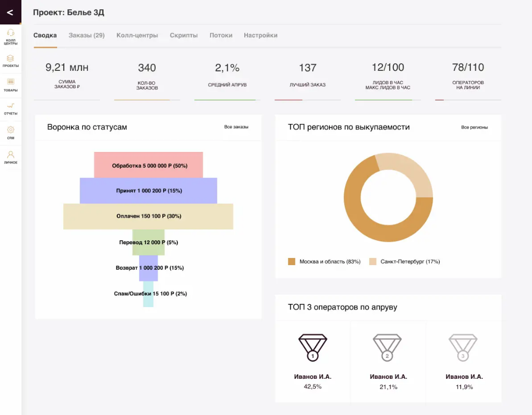
Task: Open the Колл-центры tab
Action: 137,35
